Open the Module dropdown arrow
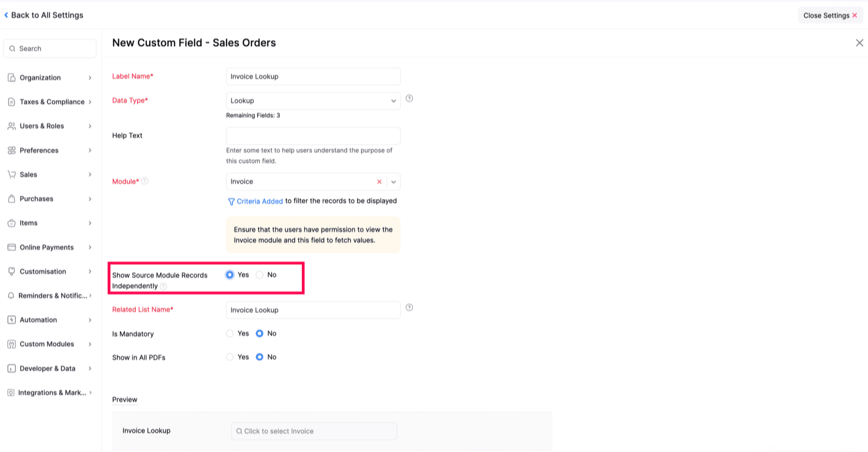Viewport: 868px width, 452px height. tap(394, 182)
